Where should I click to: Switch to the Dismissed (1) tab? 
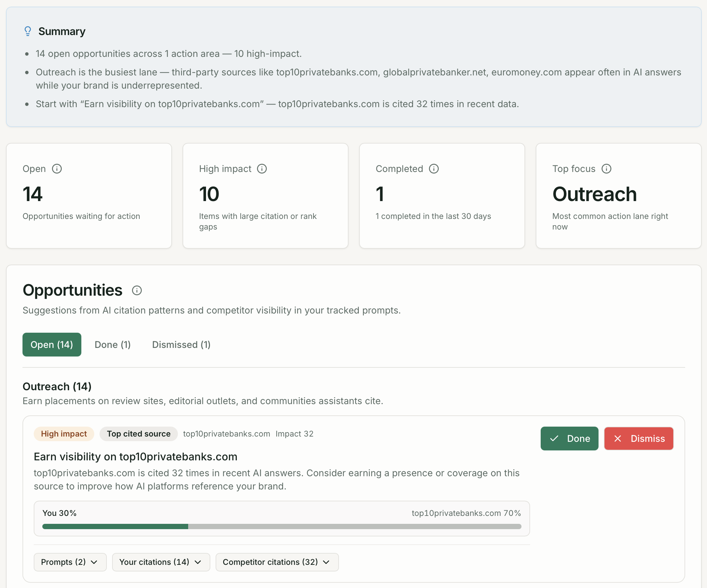(x=181, y=345)
